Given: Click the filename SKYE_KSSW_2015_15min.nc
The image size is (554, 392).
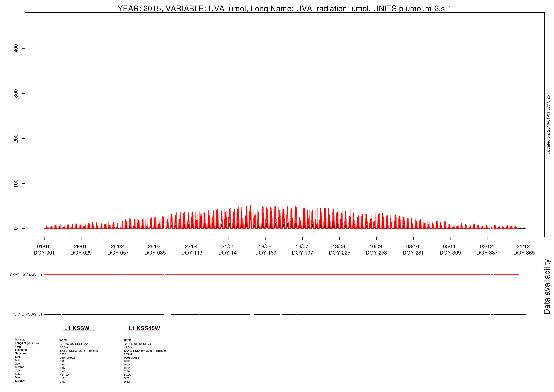Looking at the screenshot, I should (79, 351).
